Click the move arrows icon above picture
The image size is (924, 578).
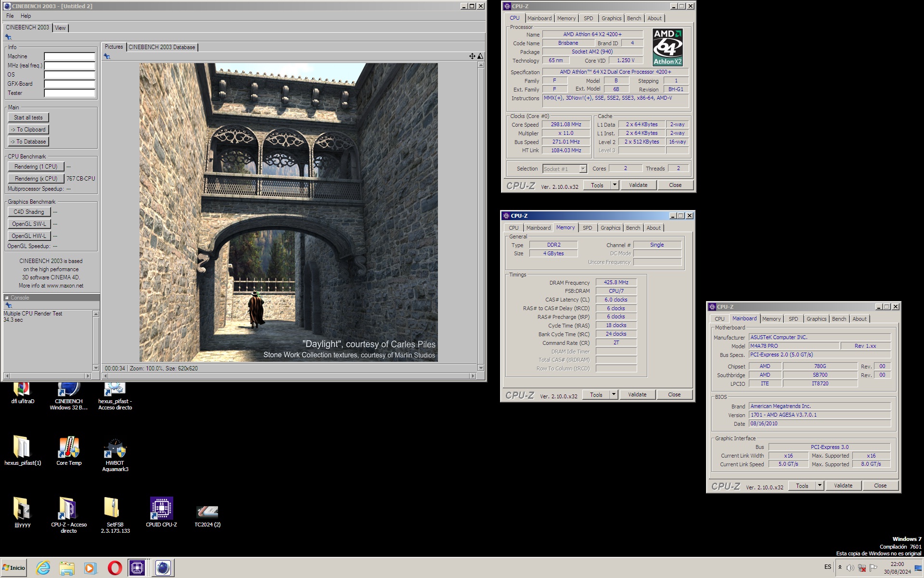(472, 56)
